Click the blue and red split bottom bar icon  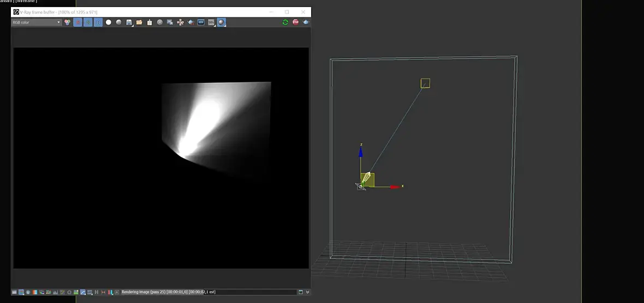35,292
